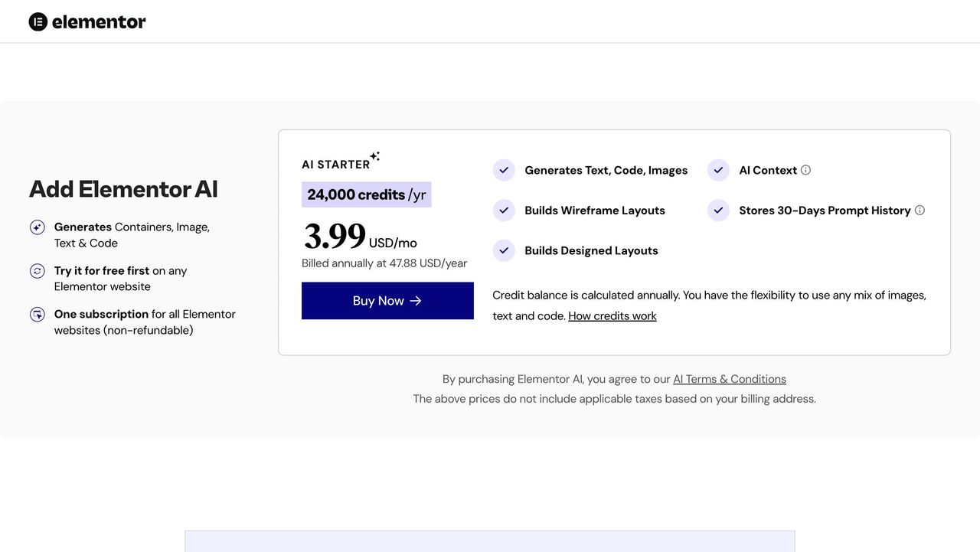Click 'Billed annually at 47.88 USD/year' text
Viewport: 980px width, 552px height.
(384, 263)
